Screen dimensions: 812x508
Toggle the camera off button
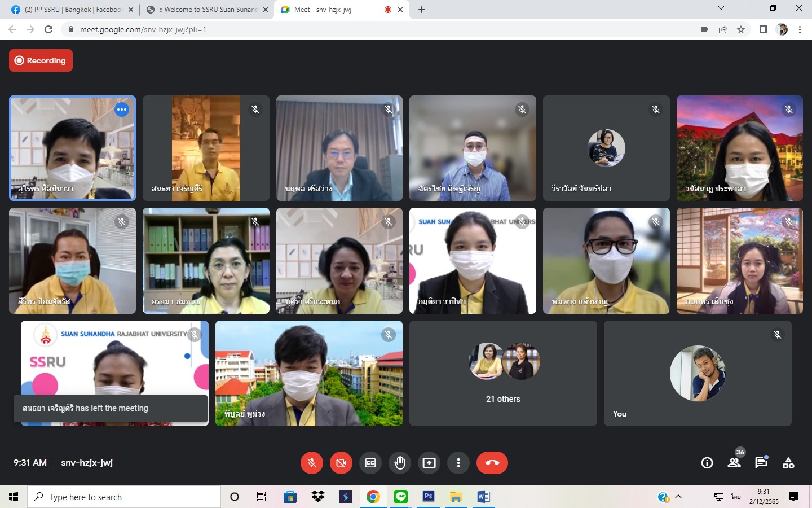click(341, 463)
